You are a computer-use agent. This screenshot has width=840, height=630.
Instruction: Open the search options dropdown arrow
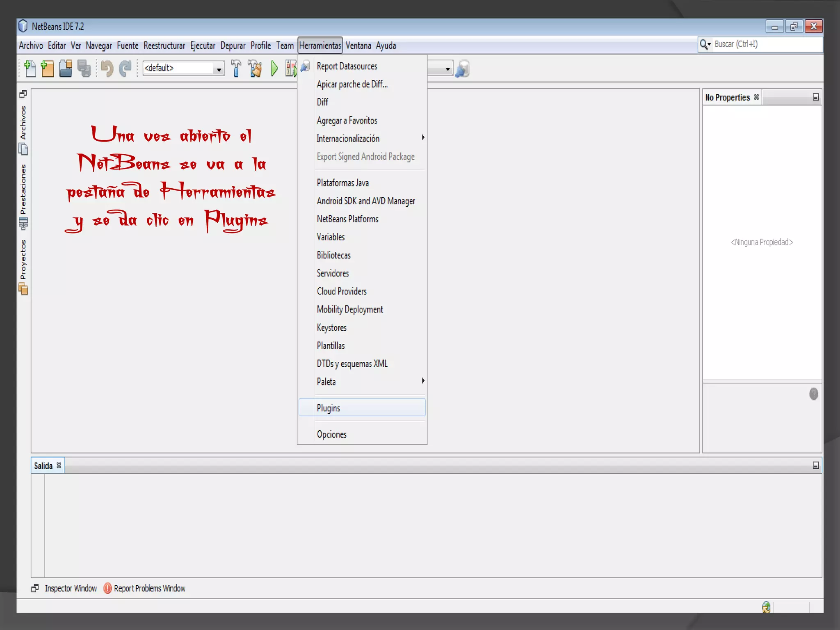point(709,44)
